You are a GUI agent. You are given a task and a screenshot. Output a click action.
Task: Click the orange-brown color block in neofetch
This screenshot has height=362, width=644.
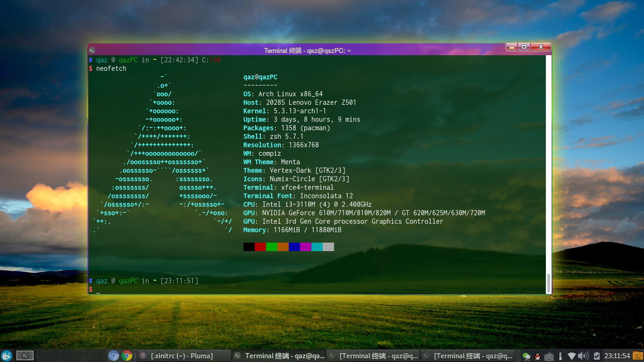283,247
